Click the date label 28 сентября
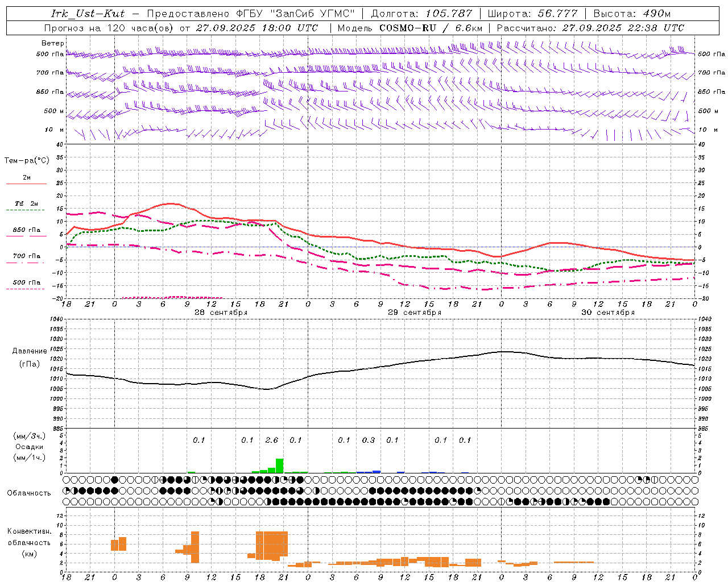 [221, 313]
